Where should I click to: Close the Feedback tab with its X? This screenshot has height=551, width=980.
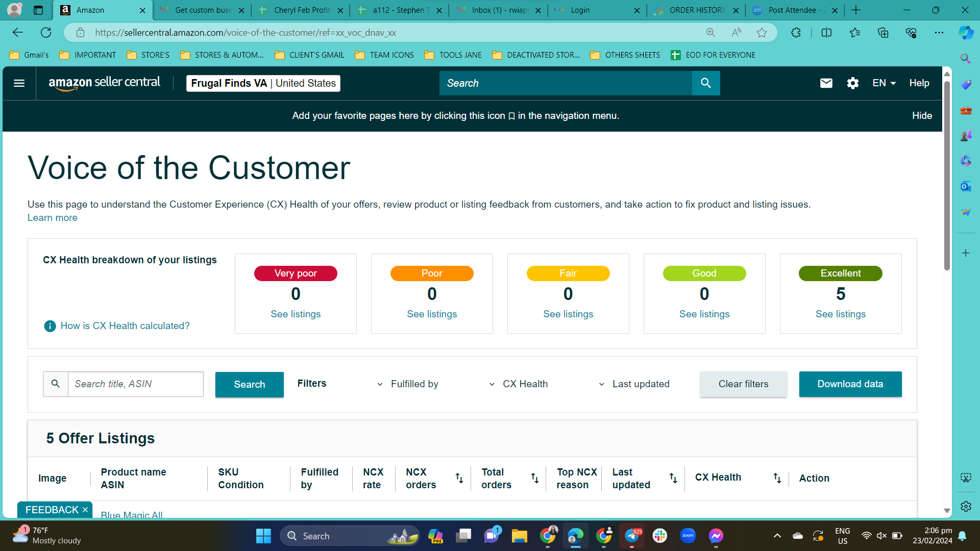click(85, 510)
